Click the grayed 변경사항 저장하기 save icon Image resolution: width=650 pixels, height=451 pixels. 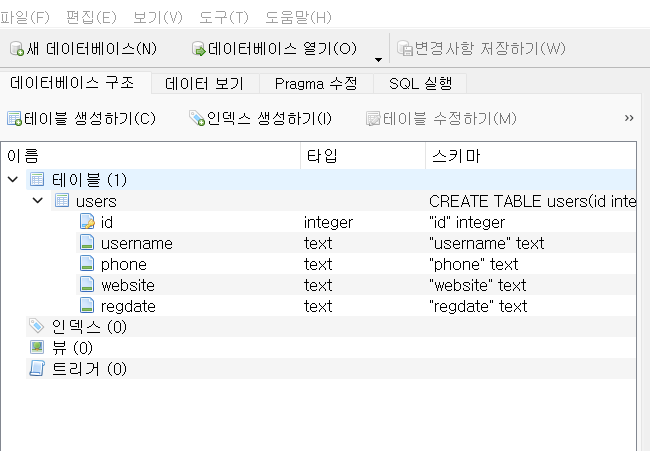click(x=405, y=48)
